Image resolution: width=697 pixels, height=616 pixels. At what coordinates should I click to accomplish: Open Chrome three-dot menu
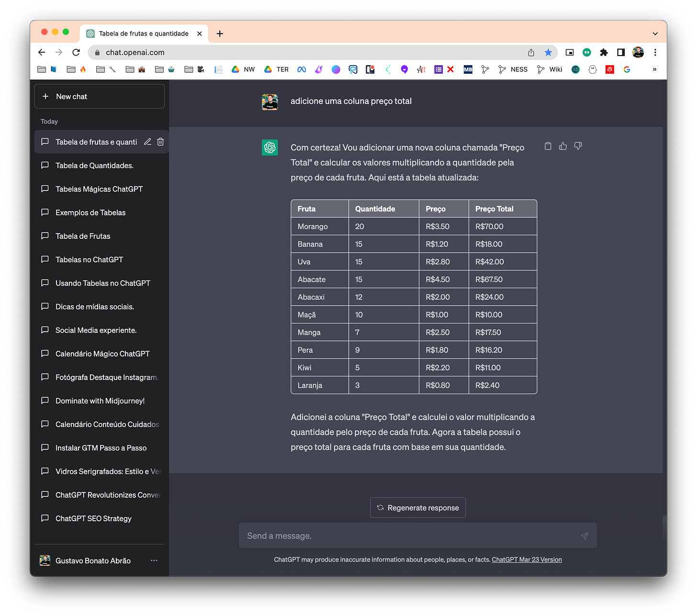655,52
